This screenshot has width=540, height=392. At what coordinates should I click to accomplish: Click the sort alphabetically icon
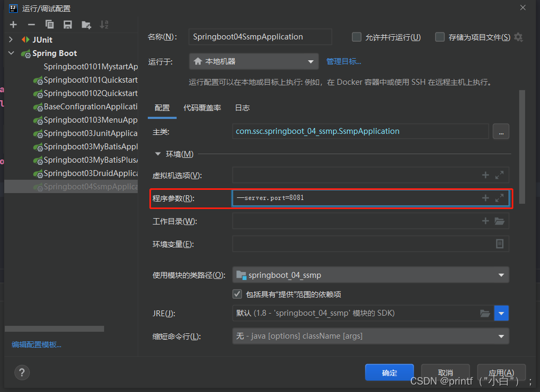click(x=104, y=25)
